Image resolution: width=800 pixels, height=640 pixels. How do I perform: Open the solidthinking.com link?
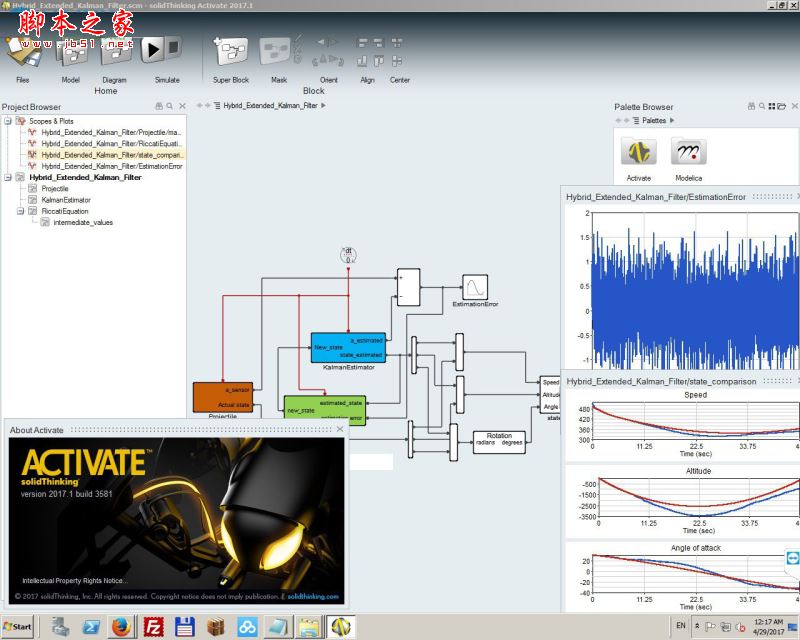coord(313,596)
